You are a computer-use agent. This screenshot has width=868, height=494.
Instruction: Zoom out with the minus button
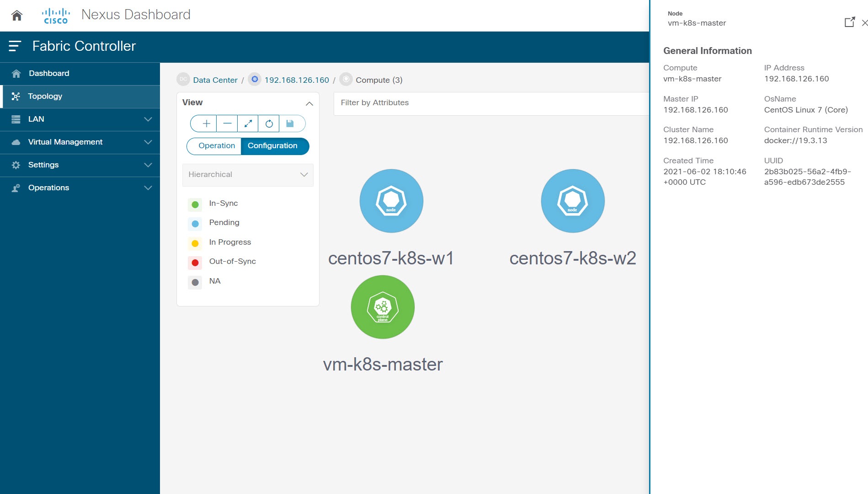pyautogui.click(x=227, y=123)
